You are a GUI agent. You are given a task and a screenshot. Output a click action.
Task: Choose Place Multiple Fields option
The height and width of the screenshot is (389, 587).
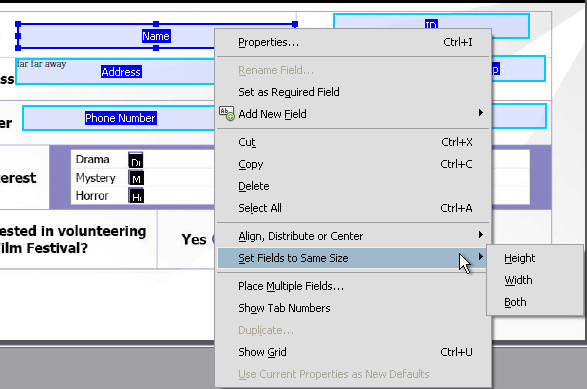(353, 286)
